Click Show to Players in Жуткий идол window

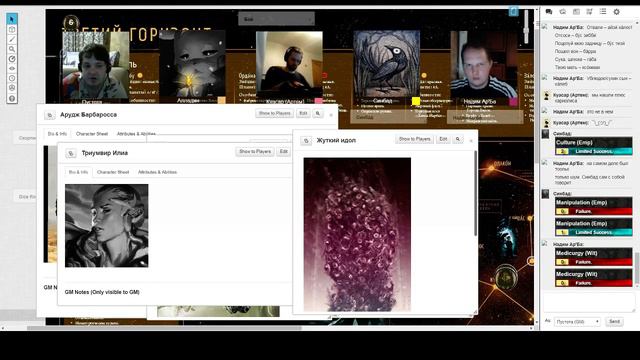414,139
